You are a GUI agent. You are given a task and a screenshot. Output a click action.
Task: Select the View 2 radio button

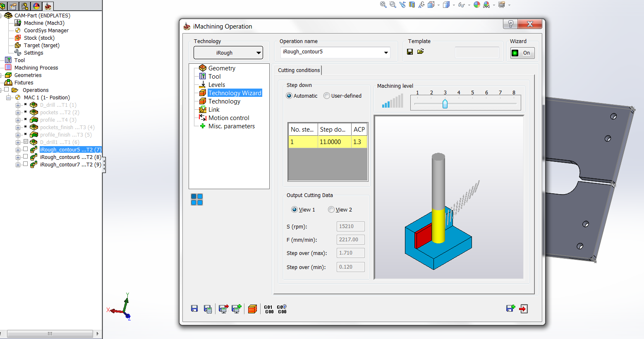tap(331, 210)
